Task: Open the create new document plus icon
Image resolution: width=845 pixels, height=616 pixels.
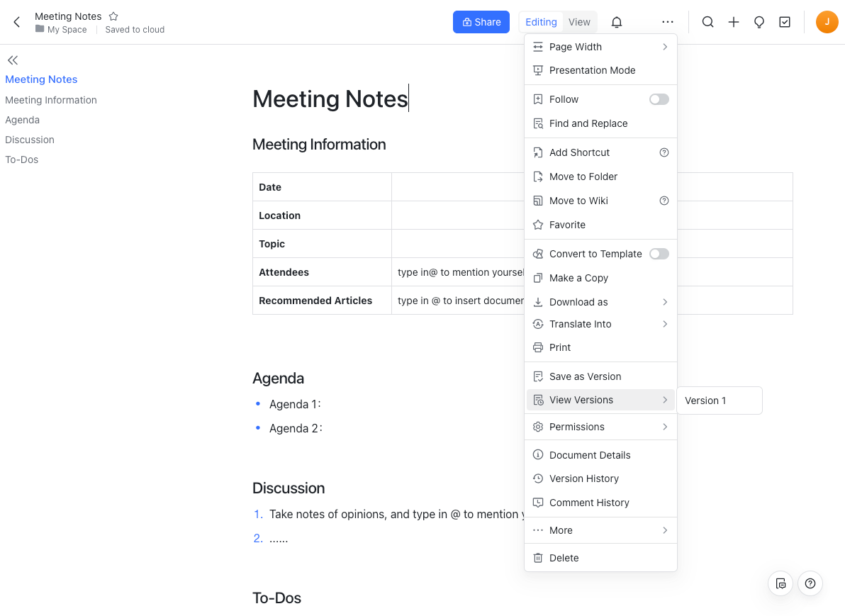Action: point(734,22)
